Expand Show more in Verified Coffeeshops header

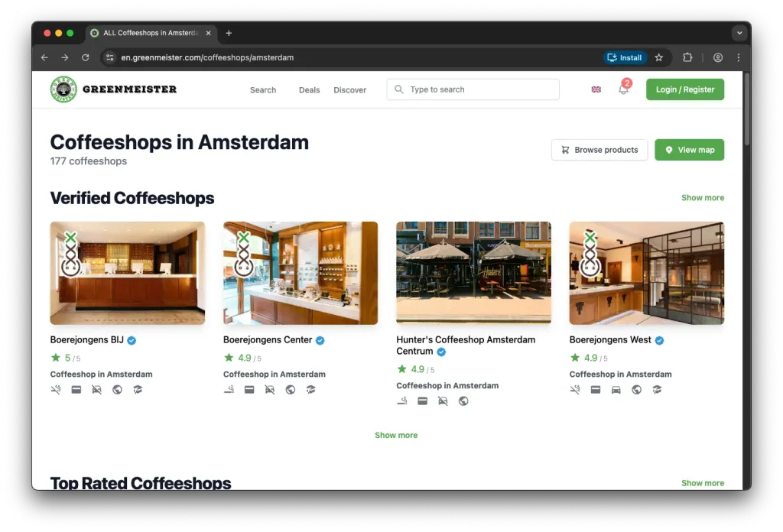[x=702, y=197]
